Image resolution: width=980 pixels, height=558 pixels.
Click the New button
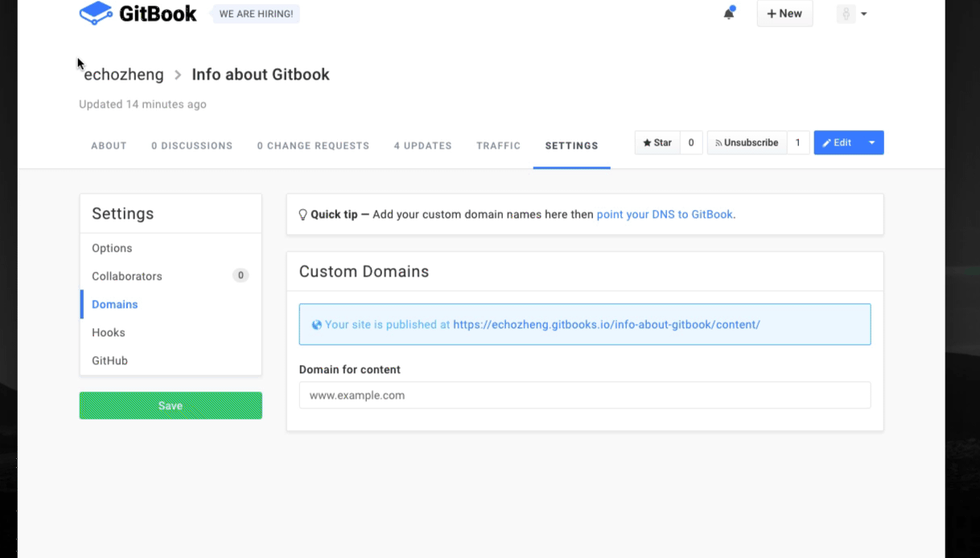point(784,14)
